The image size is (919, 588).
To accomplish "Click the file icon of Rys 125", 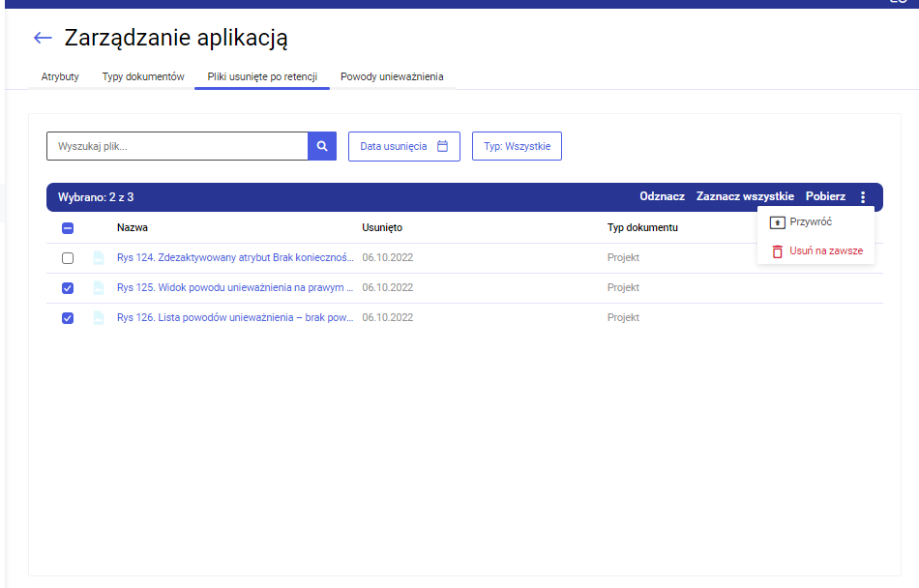I will pos(99,287).
